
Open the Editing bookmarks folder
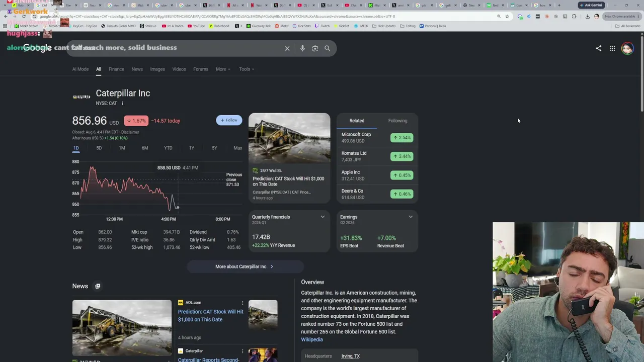pos(409,26)
